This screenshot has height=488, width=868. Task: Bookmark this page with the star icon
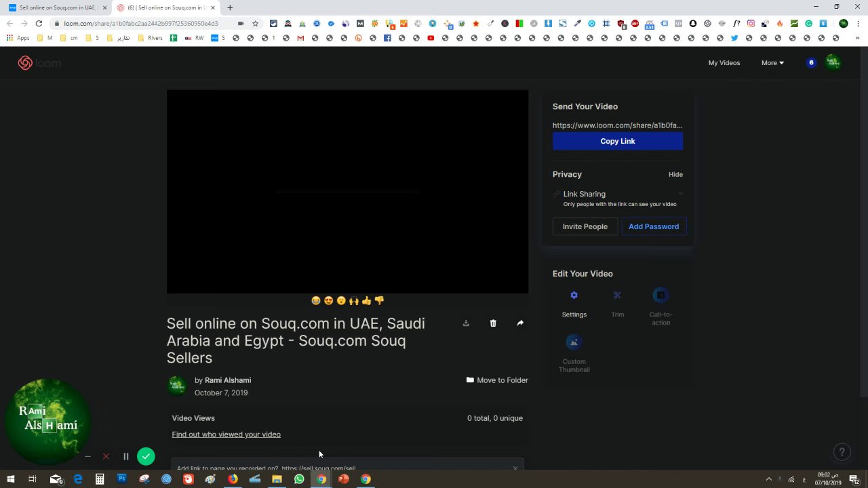255,23
